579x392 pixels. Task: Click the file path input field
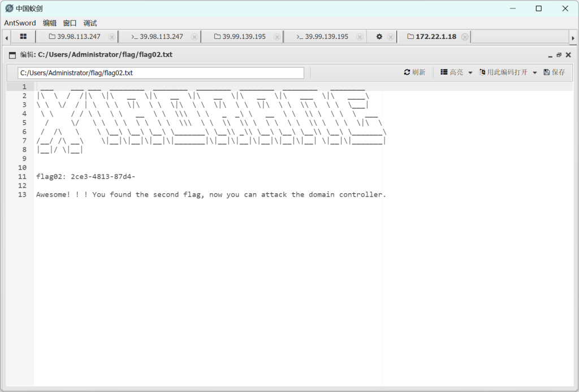[x=161, y=73]
